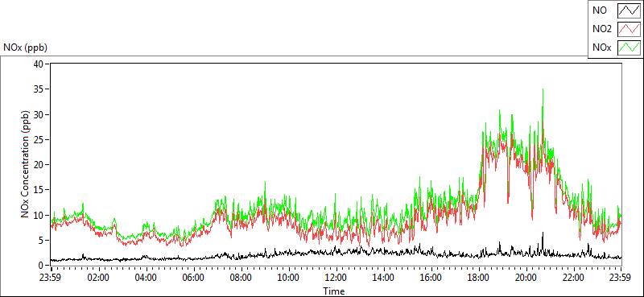Click the 'NOx Concentration (ppb)' y-axis label

click(x=26, y=163)
